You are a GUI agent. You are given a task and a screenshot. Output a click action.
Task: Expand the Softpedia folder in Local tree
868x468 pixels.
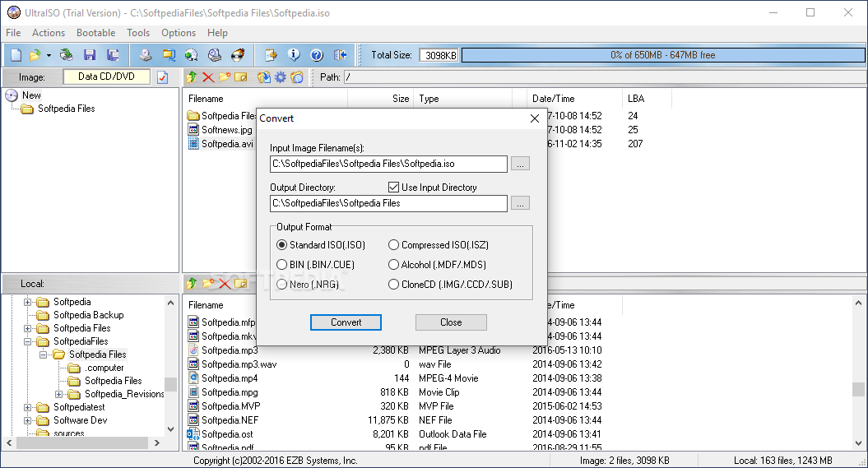[x=28, y=302]
